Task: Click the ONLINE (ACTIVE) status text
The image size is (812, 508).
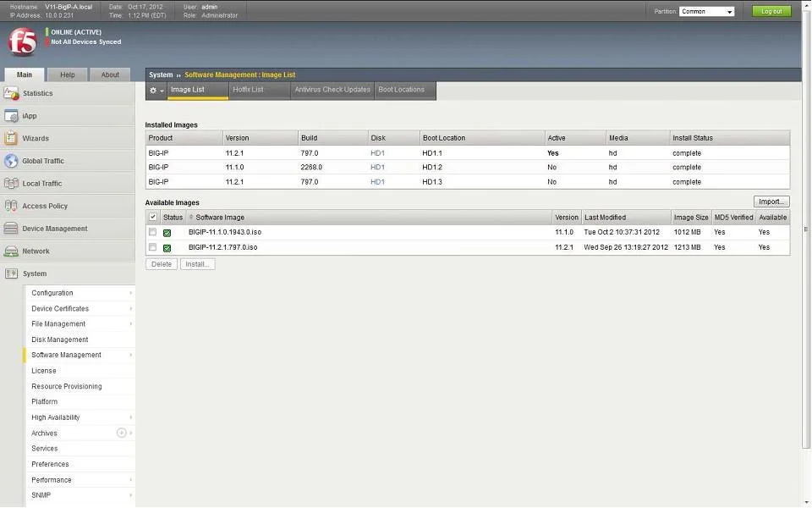Action: pos(76,32)
